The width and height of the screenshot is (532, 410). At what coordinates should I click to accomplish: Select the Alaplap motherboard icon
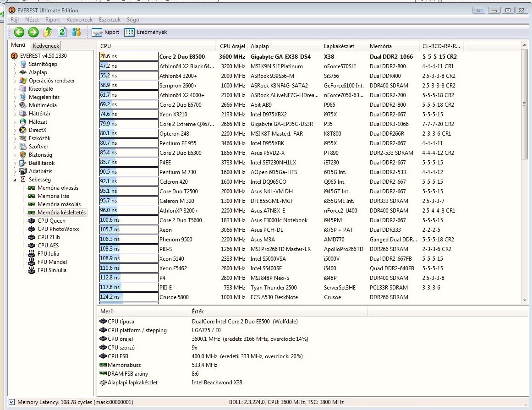pos(23,72)
